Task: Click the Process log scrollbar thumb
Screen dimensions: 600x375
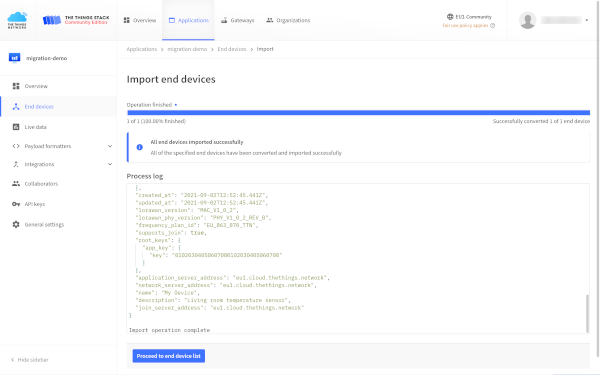Action: pos(587,314)
